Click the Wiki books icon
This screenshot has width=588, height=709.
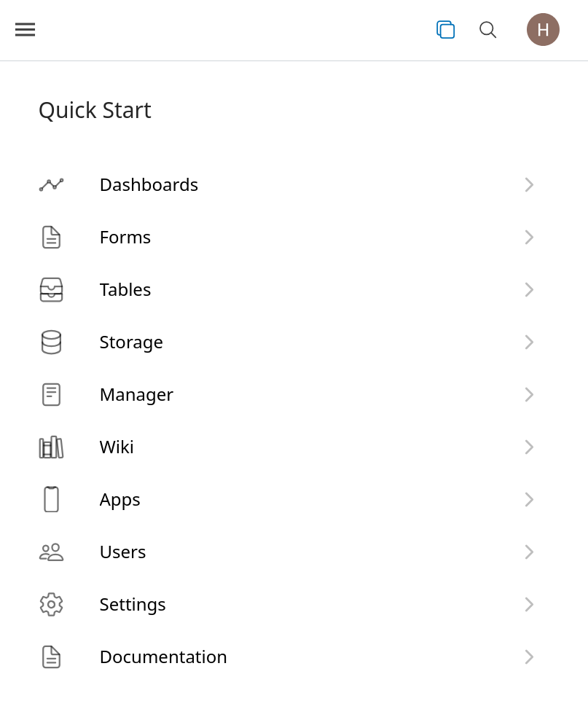pos(51,447)
